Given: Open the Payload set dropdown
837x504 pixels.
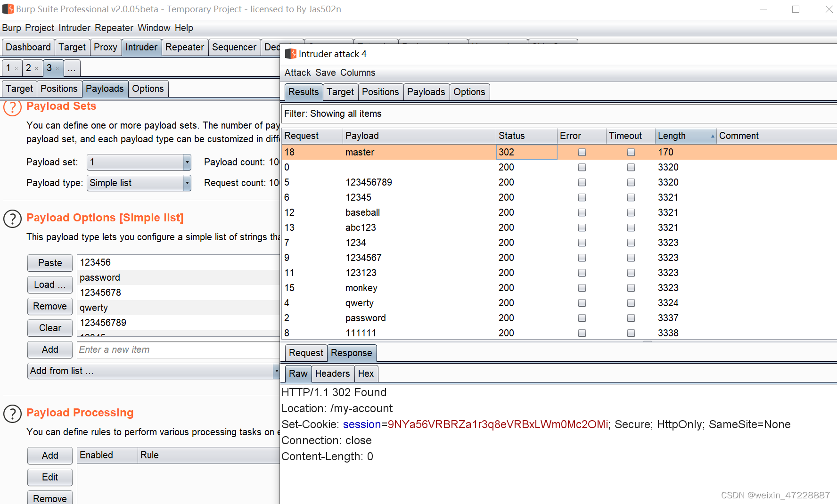Looking at the screenshot, I should coord(139,163).
